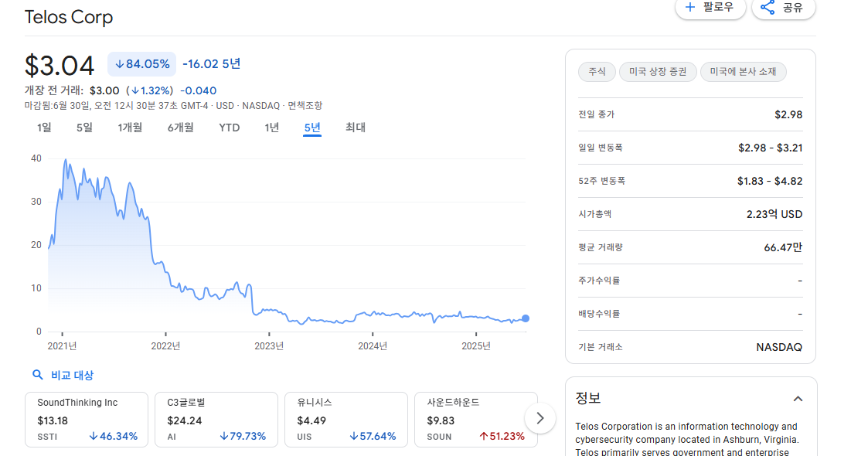The height and width of the screenshot is (456, 868).
Task: Click the blue endpoint dot on chart
Action: [x=526, y=318]
